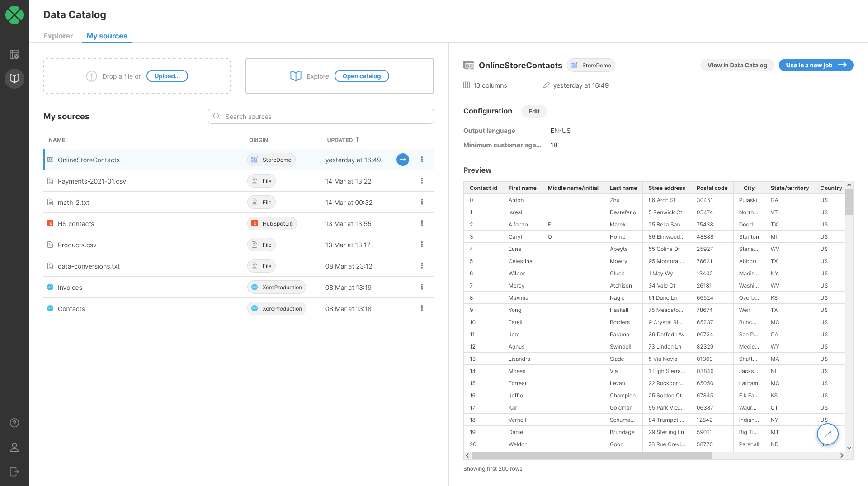Open more options for Contacts row
The height and width of the screenshot is (486, 868).
[422, 308]
